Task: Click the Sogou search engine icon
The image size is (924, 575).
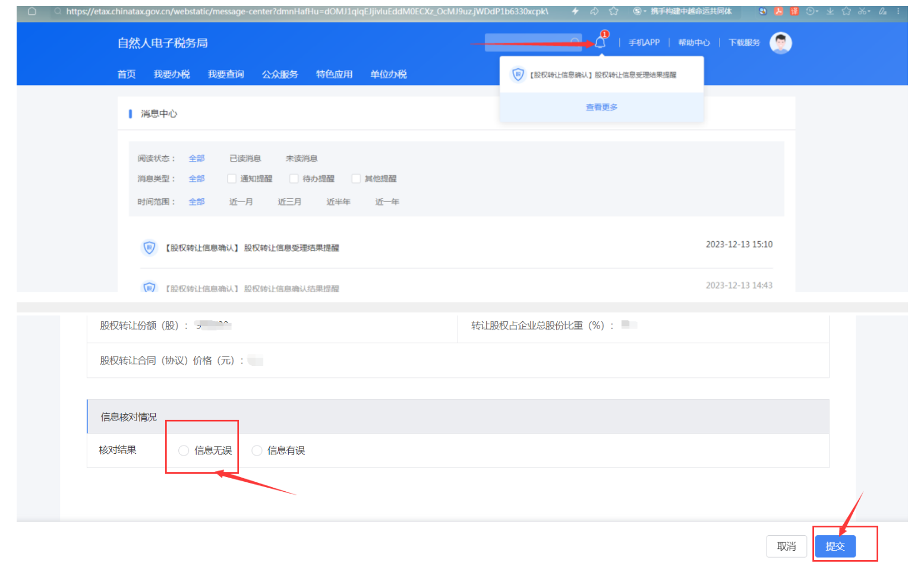Action: click(x=637, y=11)
